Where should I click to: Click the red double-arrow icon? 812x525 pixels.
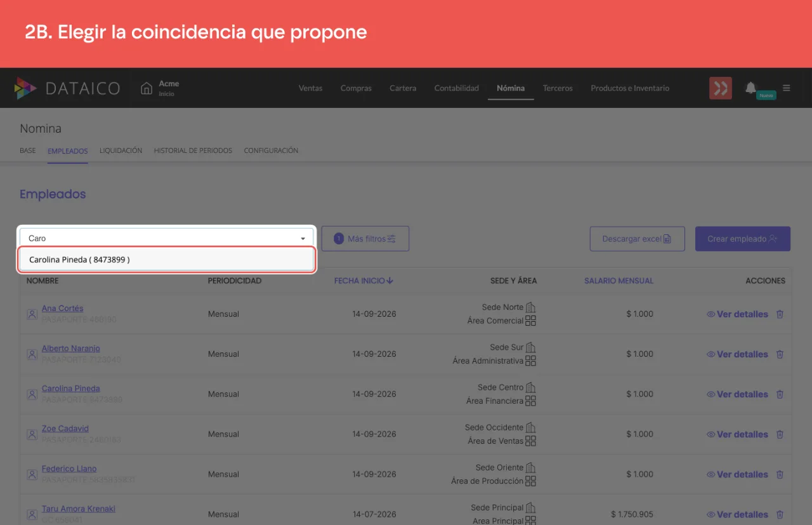(x=721, y=88)
